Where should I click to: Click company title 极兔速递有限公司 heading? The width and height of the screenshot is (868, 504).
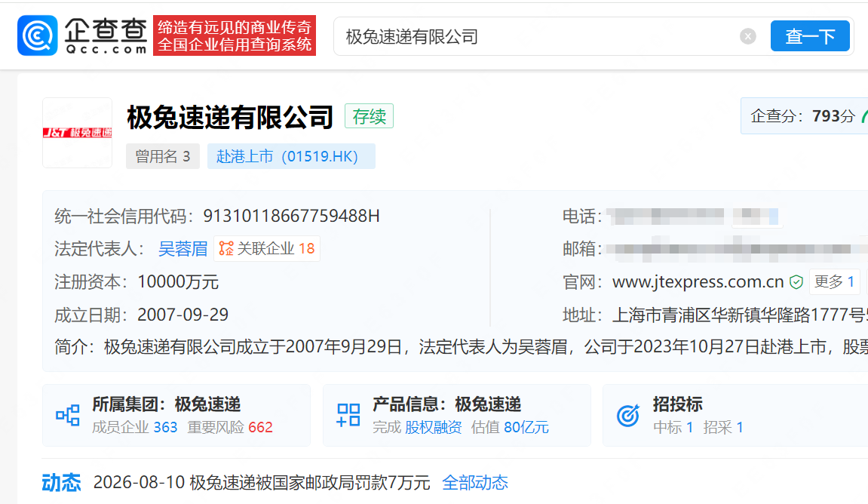[x=230, y=117]
